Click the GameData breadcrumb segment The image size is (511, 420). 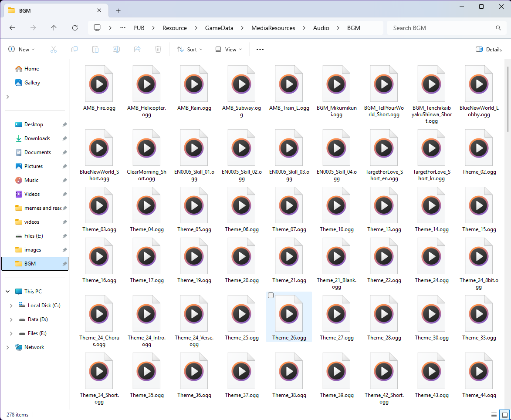pyautogui.click(x=219, y=28)
